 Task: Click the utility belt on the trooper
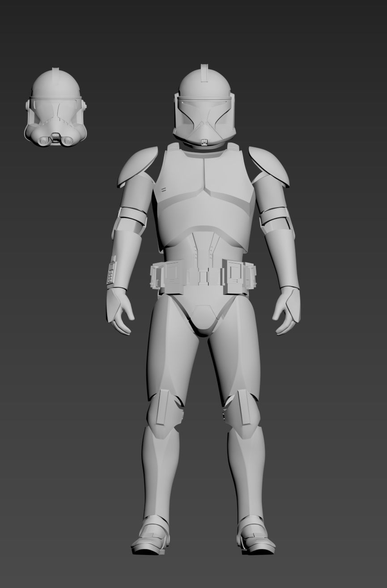(203, 276)
